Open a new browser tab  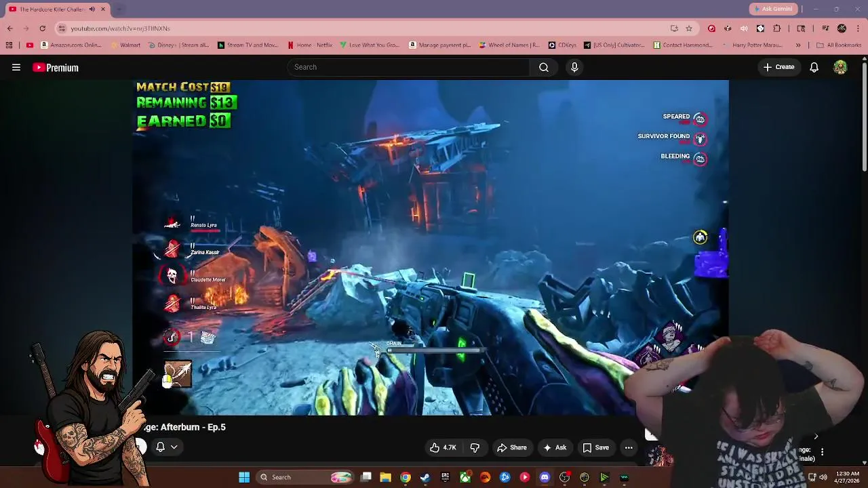pos(119,9)
